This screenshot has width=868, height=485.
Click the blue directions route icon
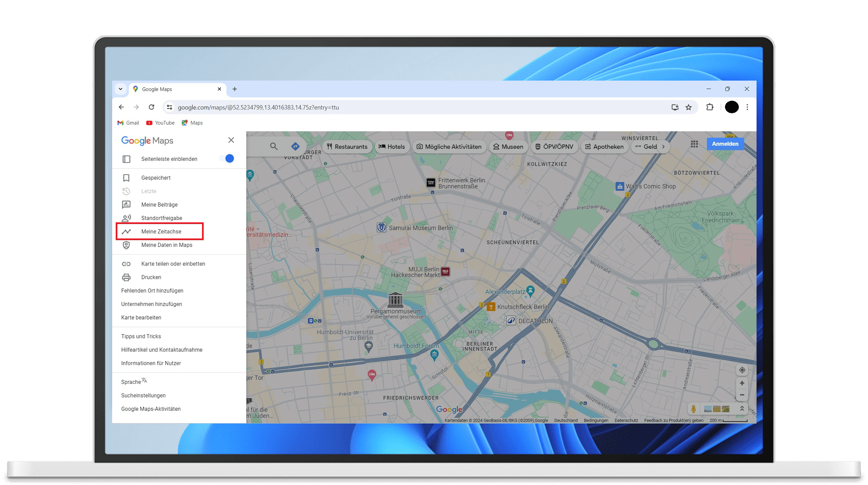295,146
